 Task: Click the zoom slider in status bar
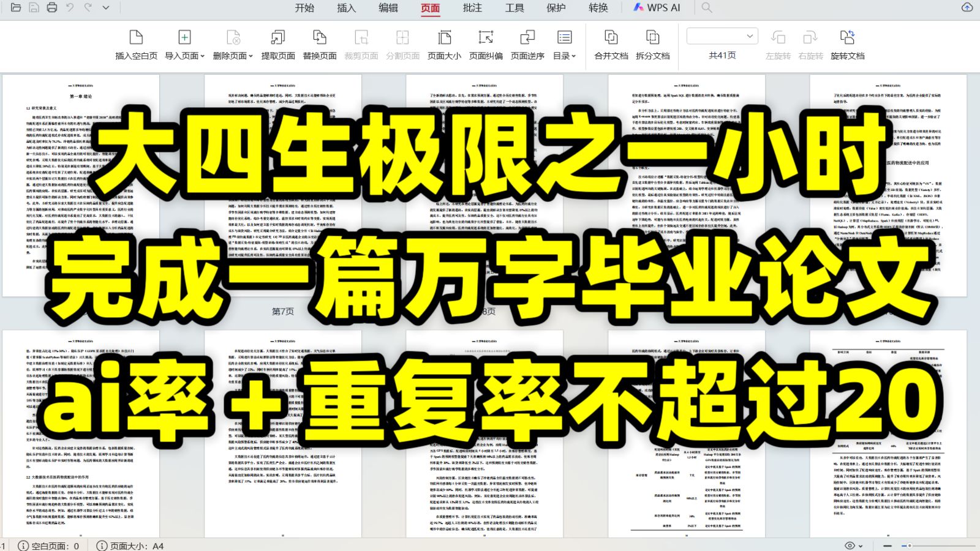pos(938,545)
